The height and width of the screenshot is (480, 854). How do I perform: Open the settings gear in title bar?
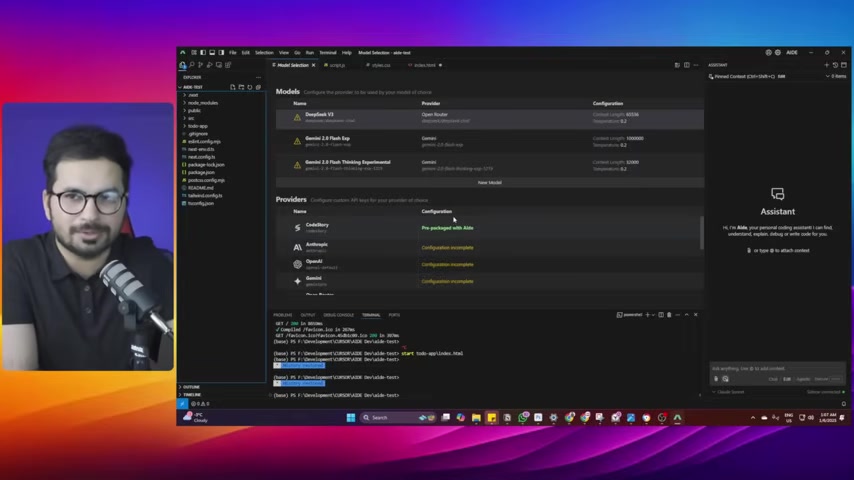click(x=778, y=53)
